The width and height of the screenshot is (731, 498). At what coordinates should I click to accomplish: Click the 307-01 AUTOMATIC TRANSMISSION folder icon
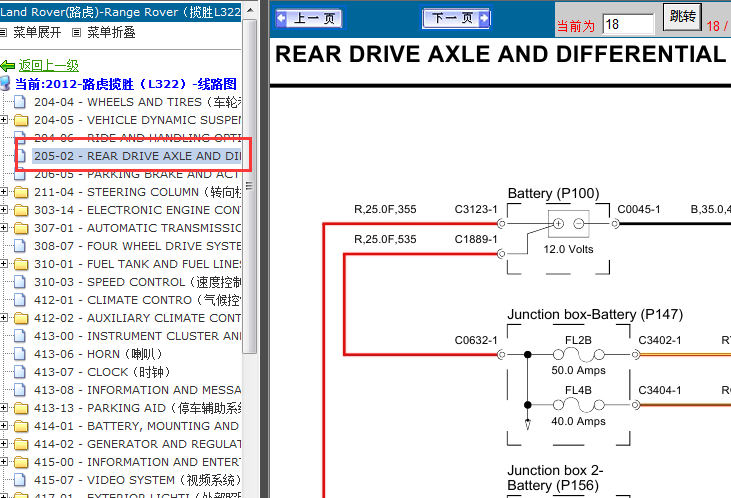[21, 228]
